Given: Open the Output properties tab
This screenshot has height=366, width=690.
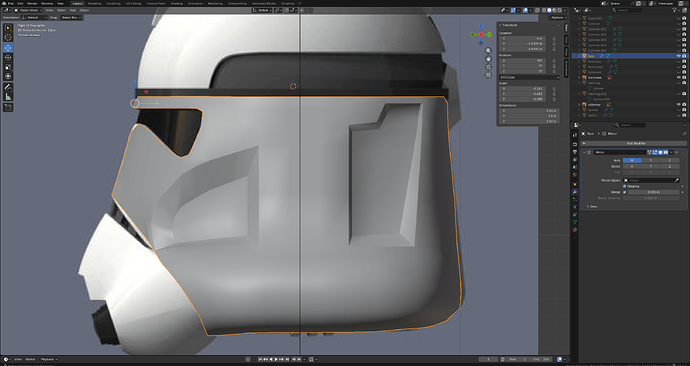Looking at the screenshot, I should [x=575, y=152].
